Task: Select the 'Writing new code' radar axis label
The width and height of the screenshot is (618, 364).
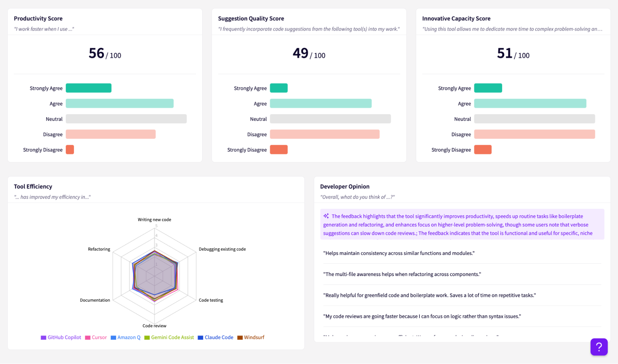Action: click(x=154, y=219)
